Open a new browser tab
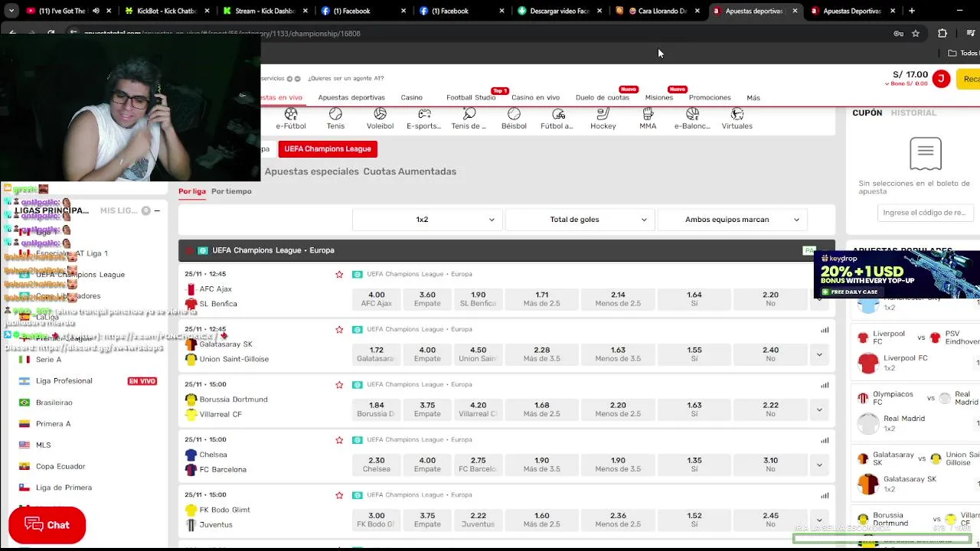Screen dimensions: 980x551 [911, 11]
